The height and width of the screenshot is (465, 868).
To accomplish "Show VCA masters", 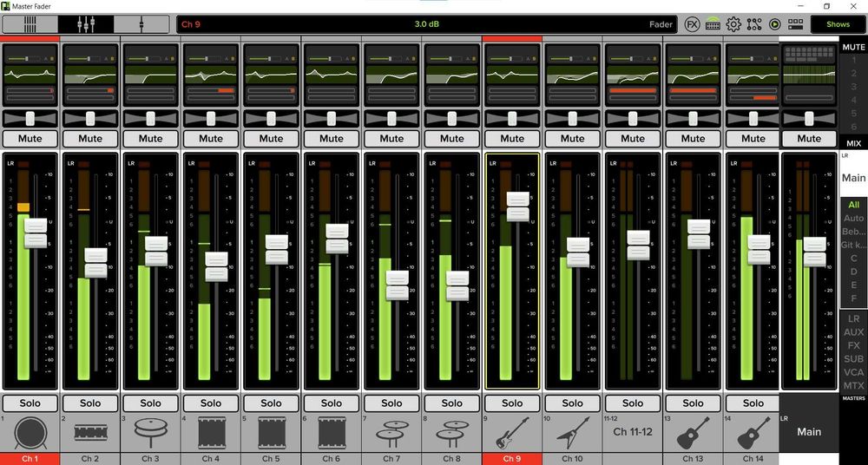I will (853, 372).
